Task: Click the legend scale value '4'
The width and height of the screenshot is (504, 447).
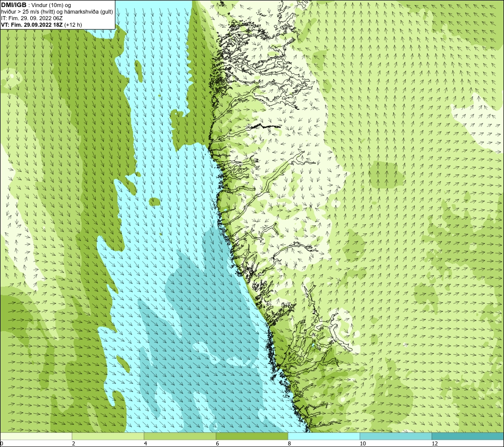Action: [146, 444]
